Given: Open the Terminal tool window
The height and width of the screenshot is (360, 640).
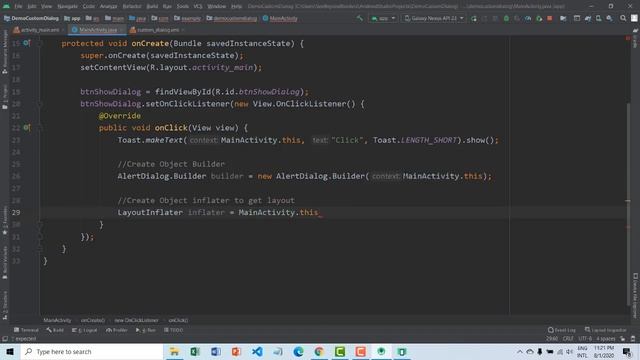Looking at the screenshot, I should pyautogui.click(x=26, y=330).
